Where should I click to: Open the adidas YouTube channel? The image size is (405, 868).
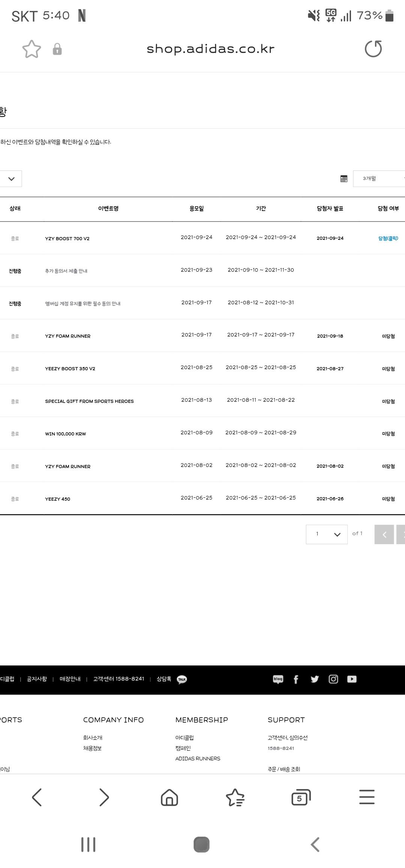pyautogui.click(x=352, y=679)
